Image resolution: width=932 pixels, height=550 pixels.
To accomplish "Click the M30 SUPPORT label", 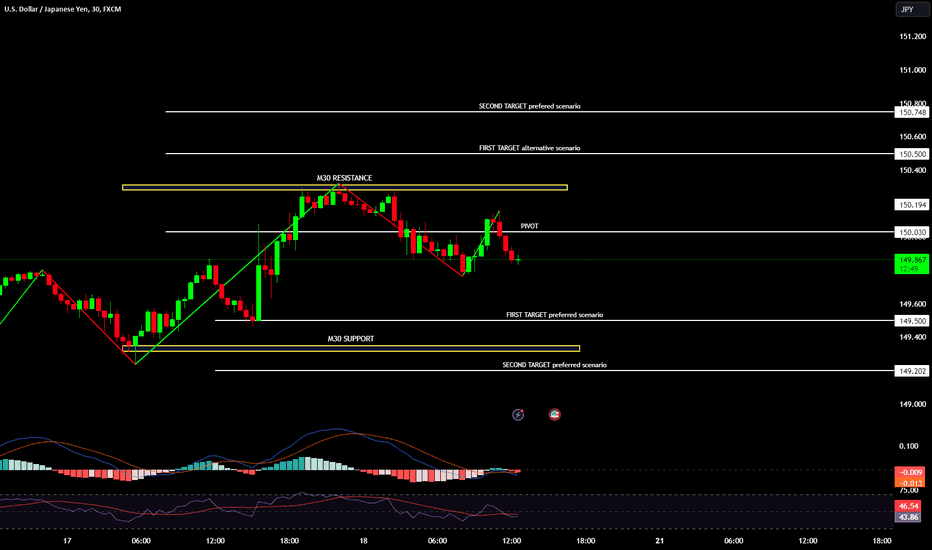I will coord(351,338).
